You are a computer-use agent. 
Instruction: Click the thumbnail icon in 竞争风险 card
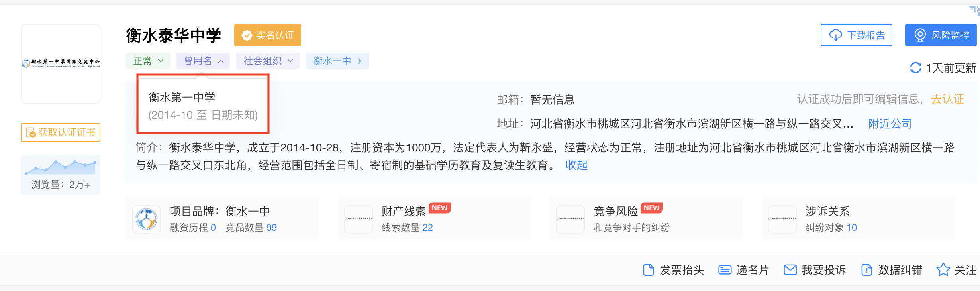pyautogui.click(x=570, y=219)
